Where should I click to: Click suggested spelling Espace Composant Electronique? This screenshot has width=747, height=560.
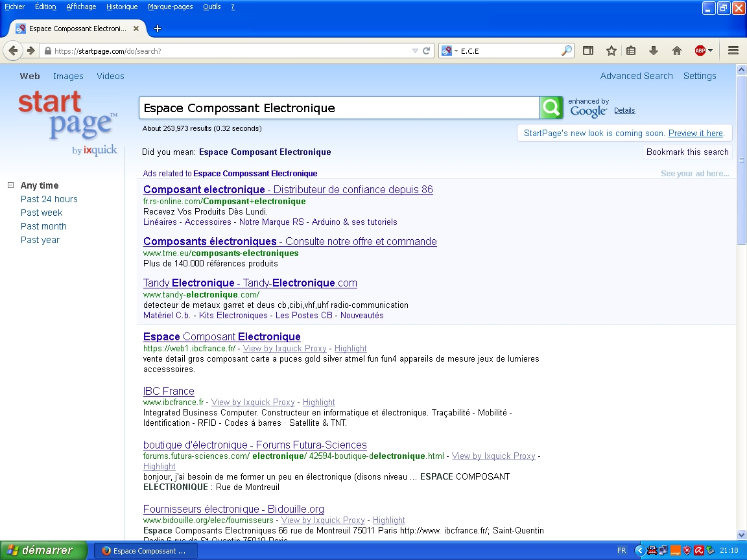coord(265,152)
